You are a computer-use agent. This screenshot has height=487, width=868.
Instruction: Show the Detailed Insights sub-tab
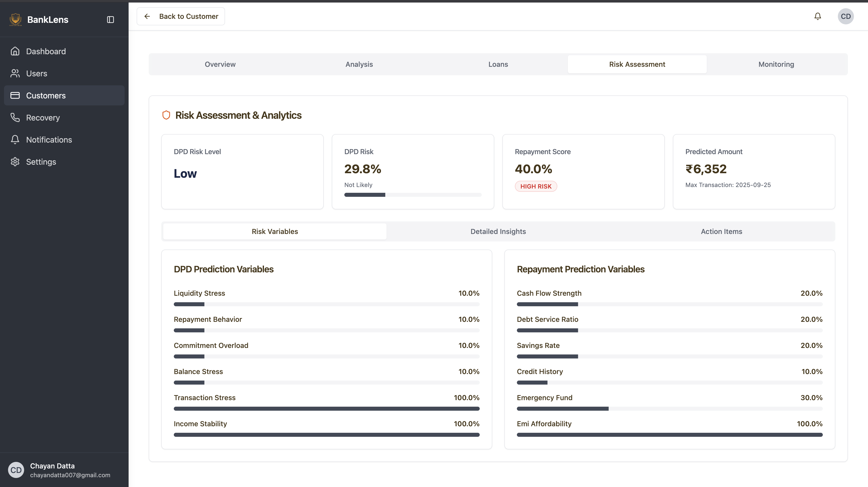pos(498,231)
